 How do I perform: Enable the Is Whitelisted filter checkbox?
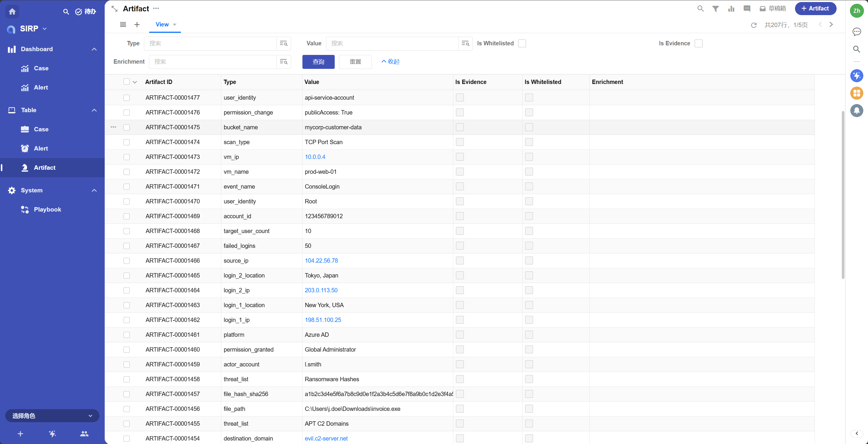click(x=522, y=43)
